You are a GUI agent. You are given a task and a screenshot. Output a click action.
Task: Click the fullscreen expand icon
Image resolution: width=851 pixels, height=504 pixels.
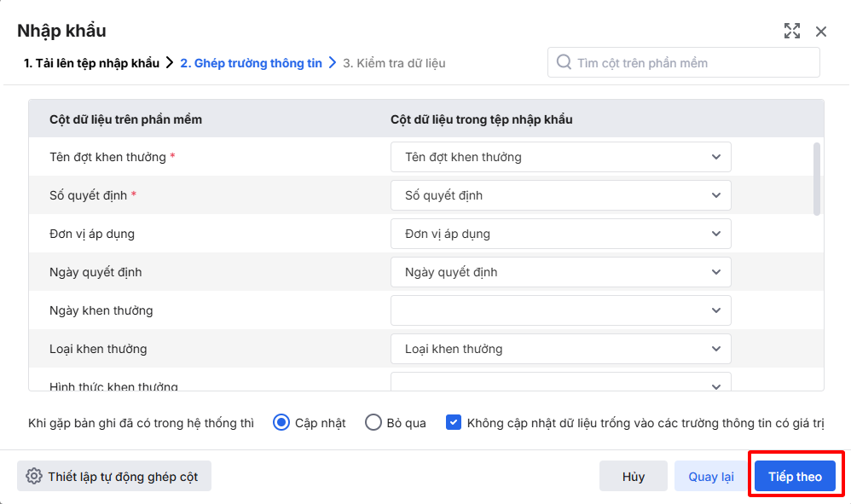point(792,32)
